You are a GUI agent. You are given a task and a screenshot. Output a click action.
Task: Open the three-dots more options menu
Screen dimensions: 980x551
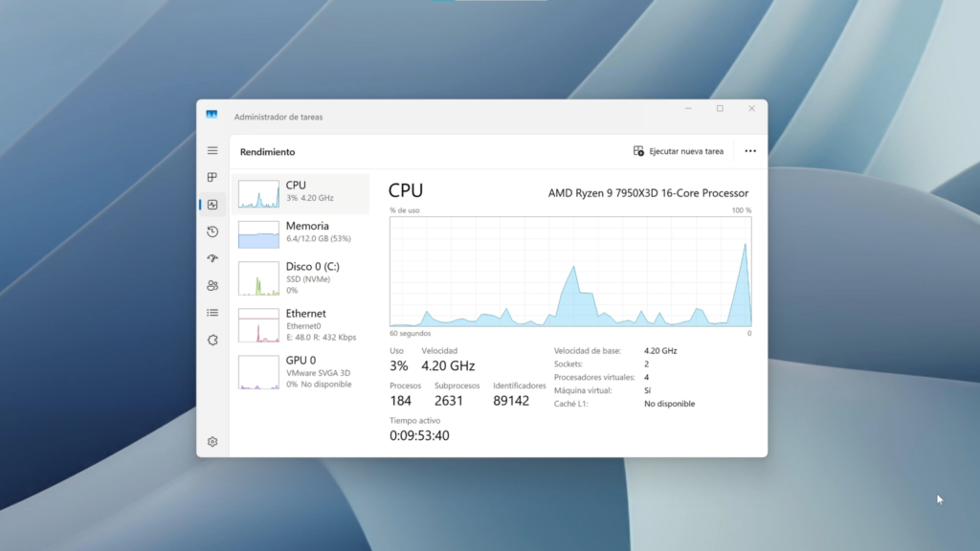(x=750, y=151)
